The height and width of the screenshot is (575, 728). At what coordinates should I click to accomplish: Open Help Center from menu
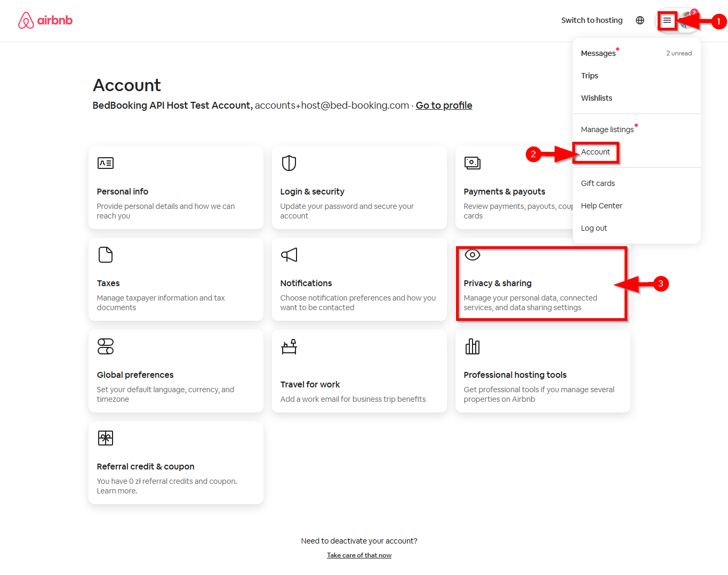pyautogui.click(x=602, y=206)
